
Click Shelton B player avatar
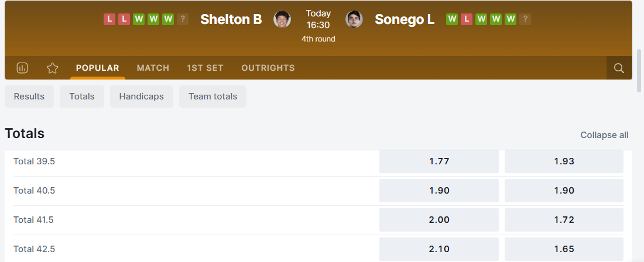point(282,19)
